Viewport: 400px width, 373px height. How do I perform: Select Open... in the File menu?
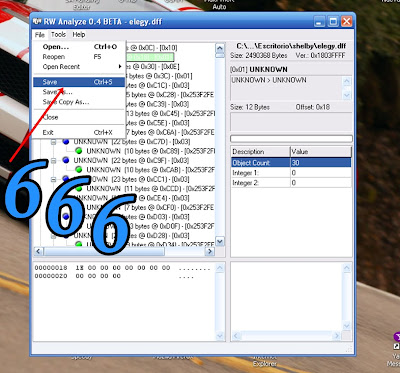[x=79, y=47]
